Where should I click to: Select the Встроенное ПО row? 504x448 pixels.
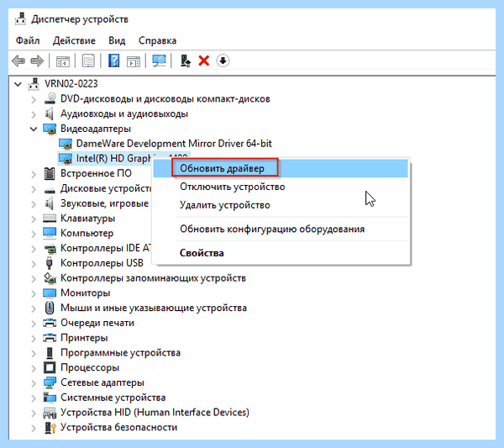point(96,173)
